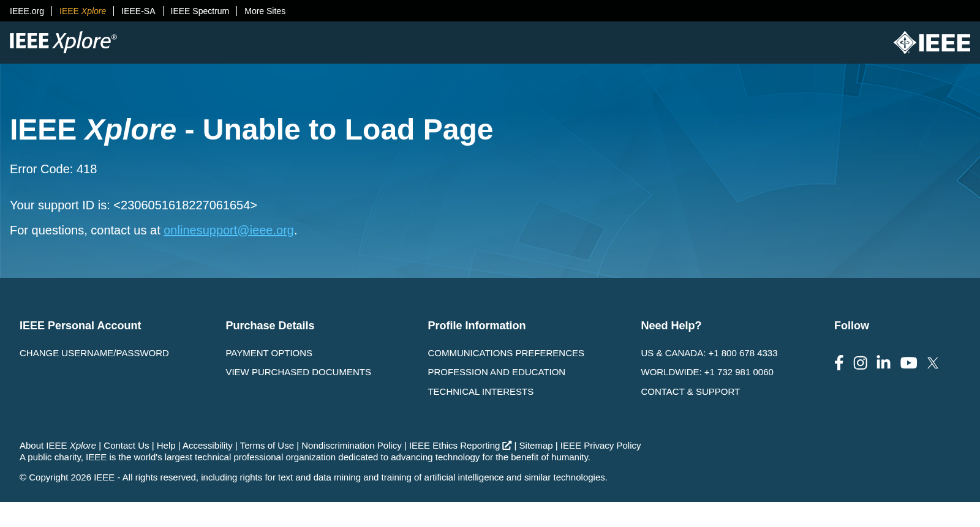Screen dimensions: 980x527
Task: Open Payment Options link
Action: pos(269,353)
